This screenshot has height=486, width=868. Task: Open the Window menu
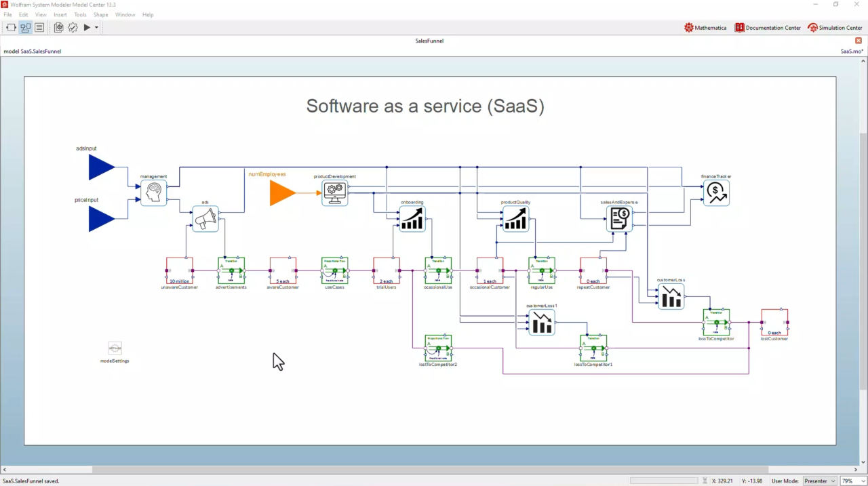(125, 14)
